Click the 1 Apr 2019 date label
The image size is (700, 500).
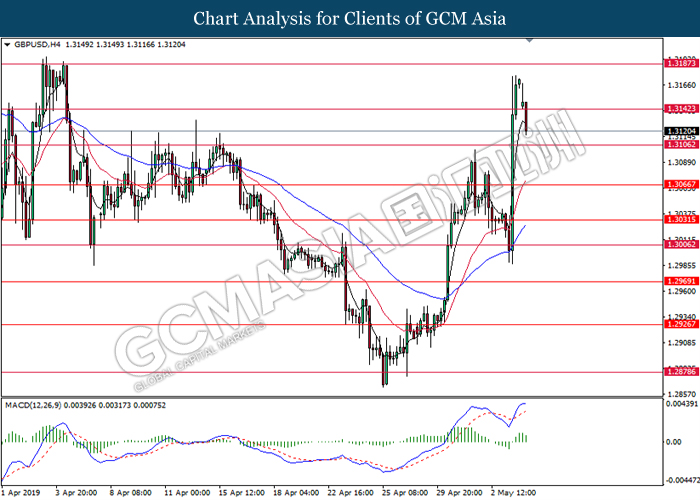(x=21, y=493)
